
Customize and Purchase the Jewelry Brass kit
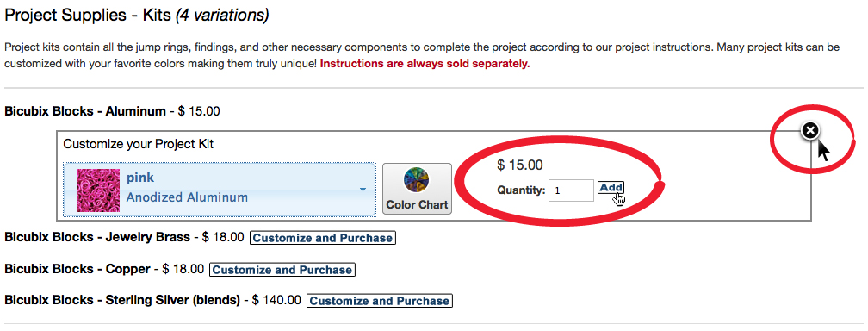pyautogui.click(x=323, y=238)
